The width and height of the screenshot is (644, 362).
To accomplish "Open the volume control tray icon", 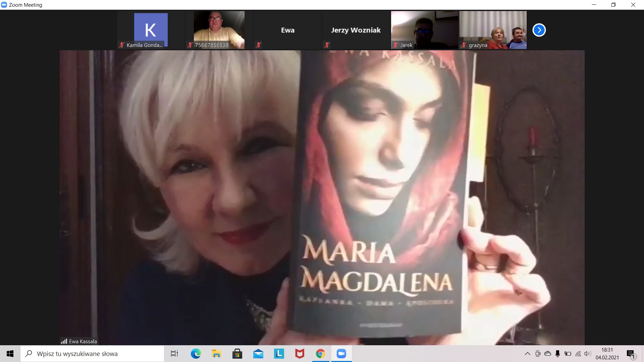I will click(588, 354).
